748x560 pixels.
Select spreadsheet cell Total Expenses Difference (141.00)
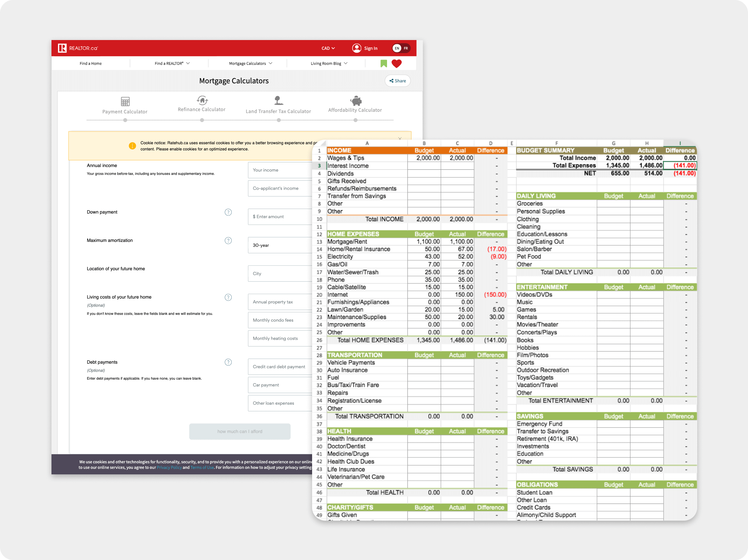click(x=680, y=165)
